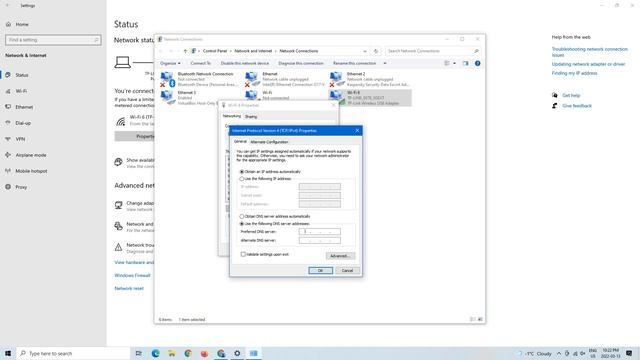Click Disable this network device
This screenshot has width=640, height=360.
tap(245, 63)
